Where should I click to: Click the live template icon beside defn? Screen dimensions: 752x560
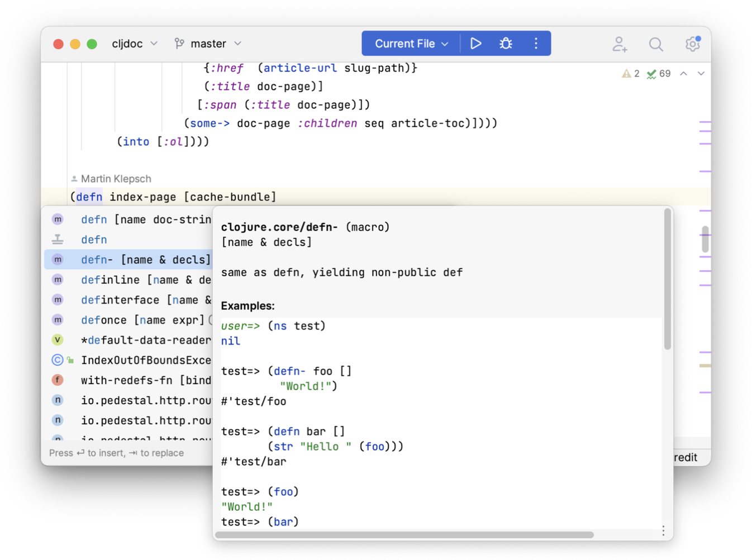(58, 240)
